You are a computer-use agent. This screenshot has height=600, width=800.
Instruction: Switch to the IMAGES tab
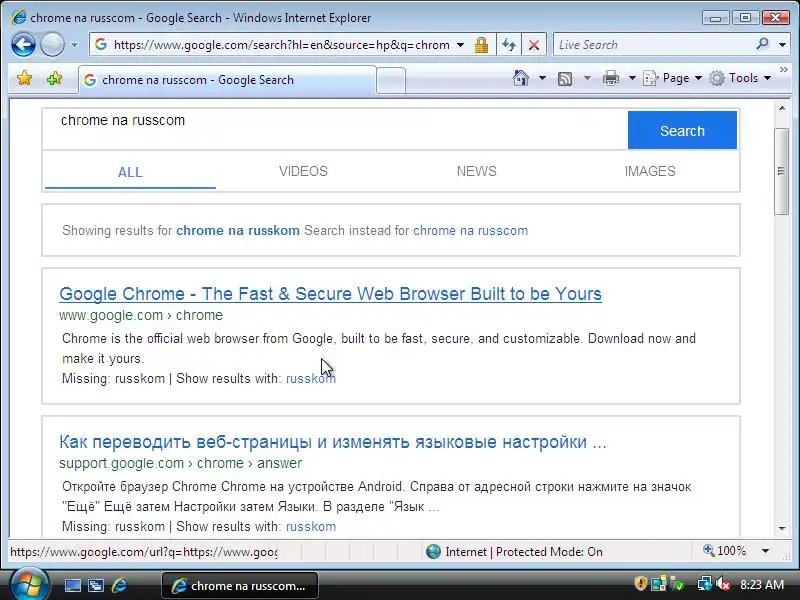(x=650, y=171)
